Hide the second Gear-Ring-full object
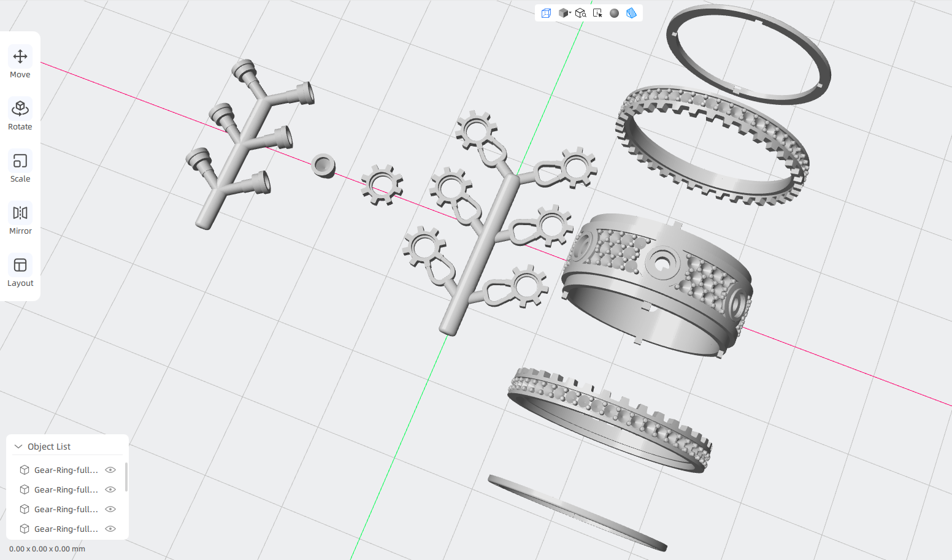The height and width of the screenshot is (560, 952). click(x=110, y=489)
